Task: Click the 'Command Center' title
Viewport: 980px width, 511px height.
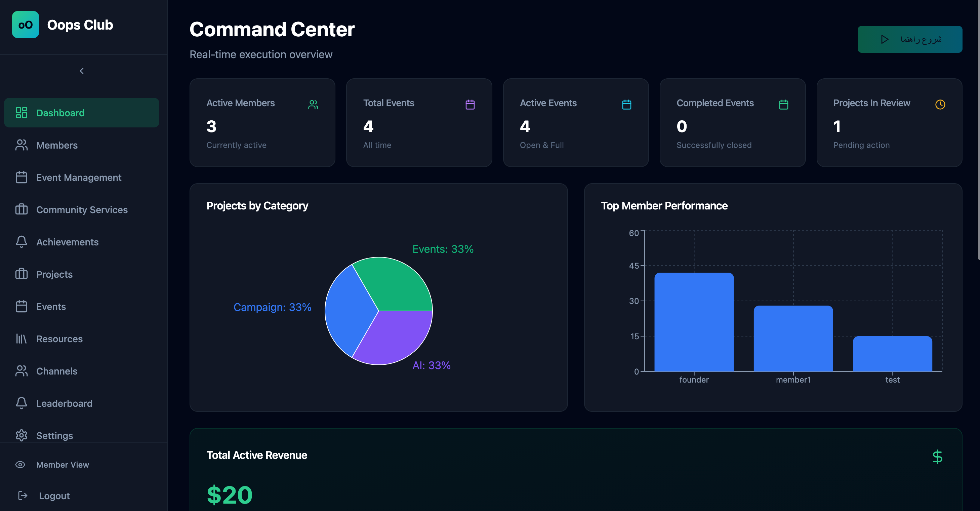Action: [x=272, y=29]
